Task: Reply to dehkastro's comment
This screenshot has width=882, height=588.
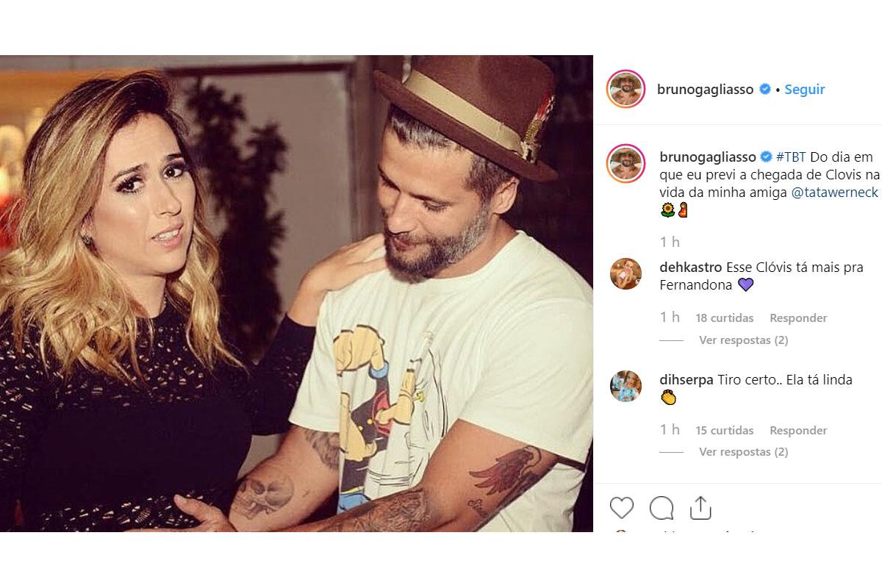Action: [798, 318]
